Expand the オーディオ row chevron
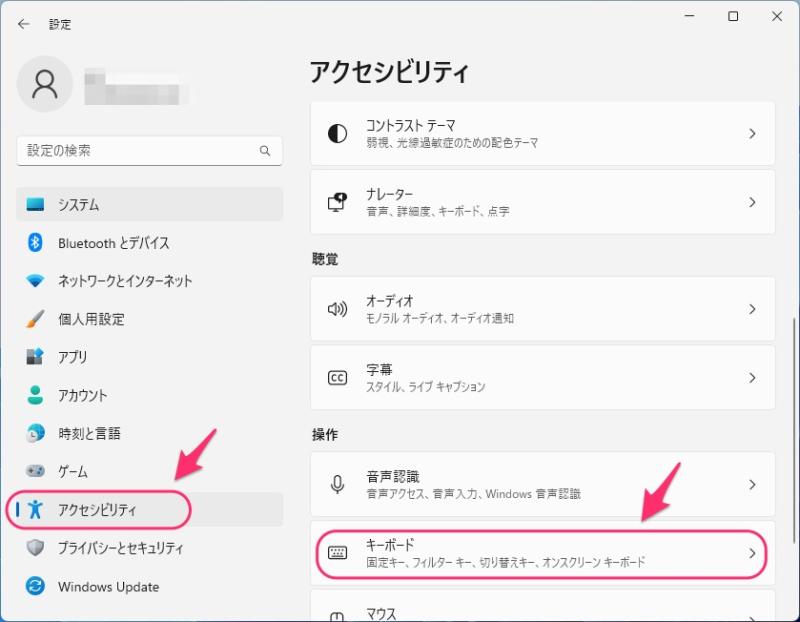800x622 pixels. (752, 309)
